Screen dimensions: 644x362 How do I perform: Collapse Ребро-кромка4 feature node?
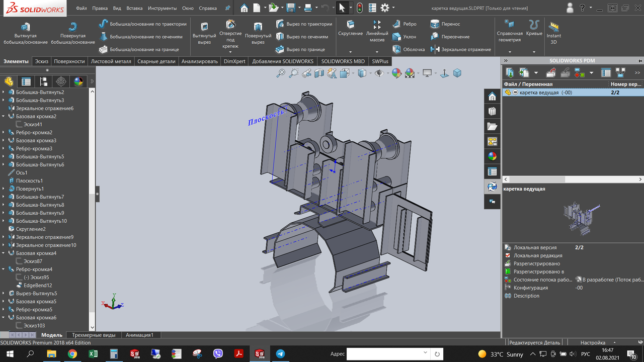pos(4,269)
